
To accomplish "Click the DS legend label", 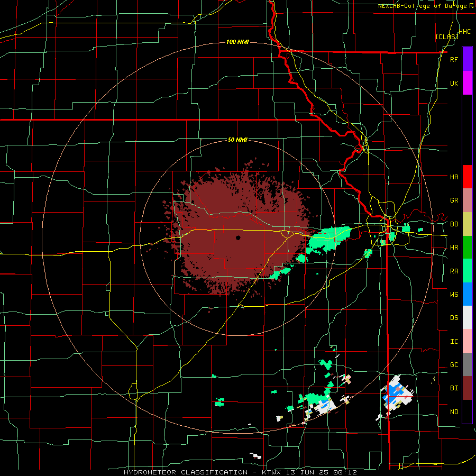I will click(454, 317).
